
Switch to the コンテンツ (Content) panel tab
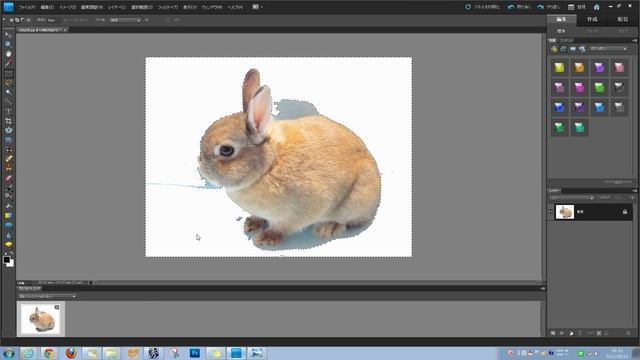click(567, 40)
